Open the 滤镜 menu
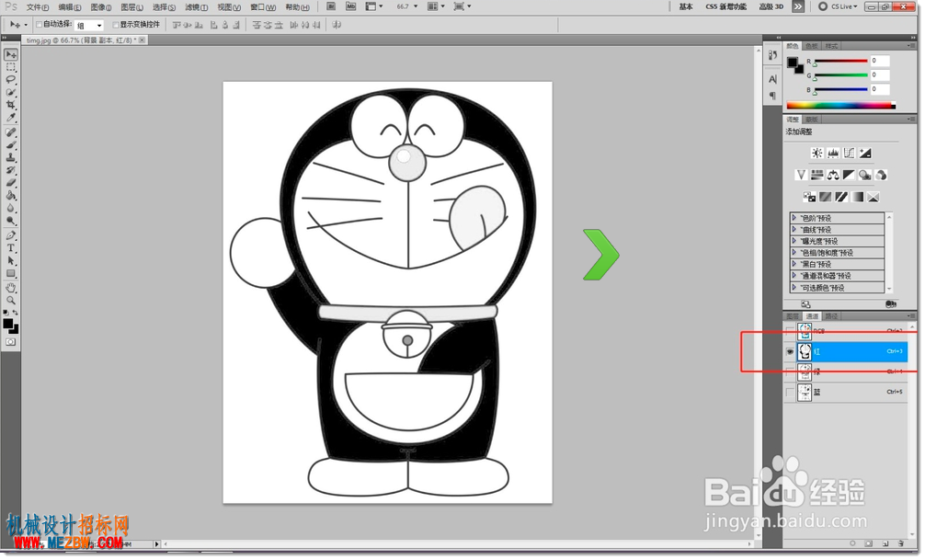 [x=196, y=7]
